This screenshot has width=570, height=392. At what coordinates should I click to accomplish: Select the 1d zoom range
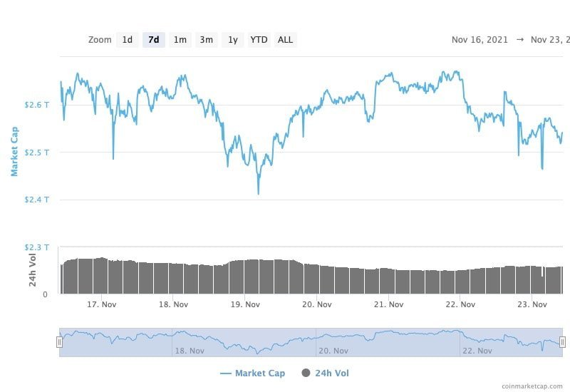click(128, 40)
